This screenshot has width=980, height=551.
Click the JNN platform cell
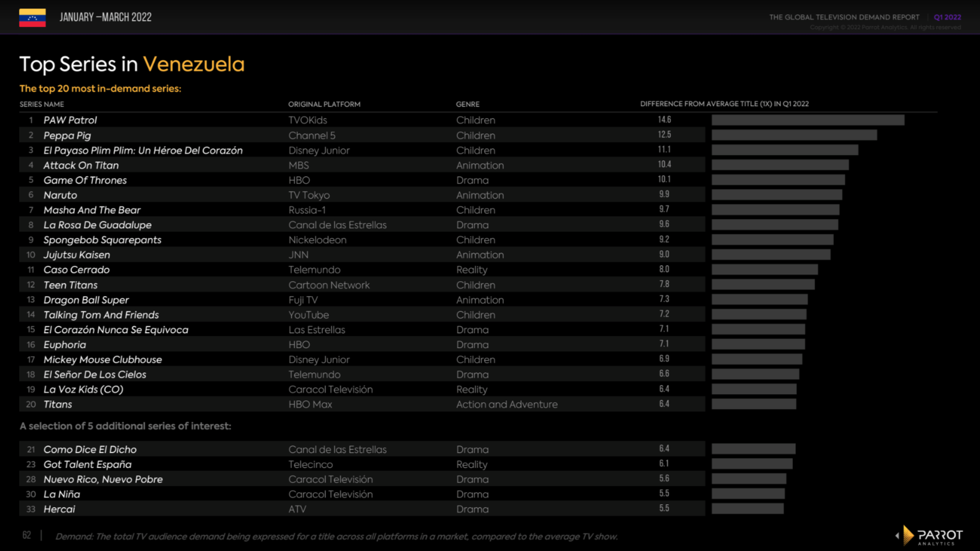tap(298, 255)
